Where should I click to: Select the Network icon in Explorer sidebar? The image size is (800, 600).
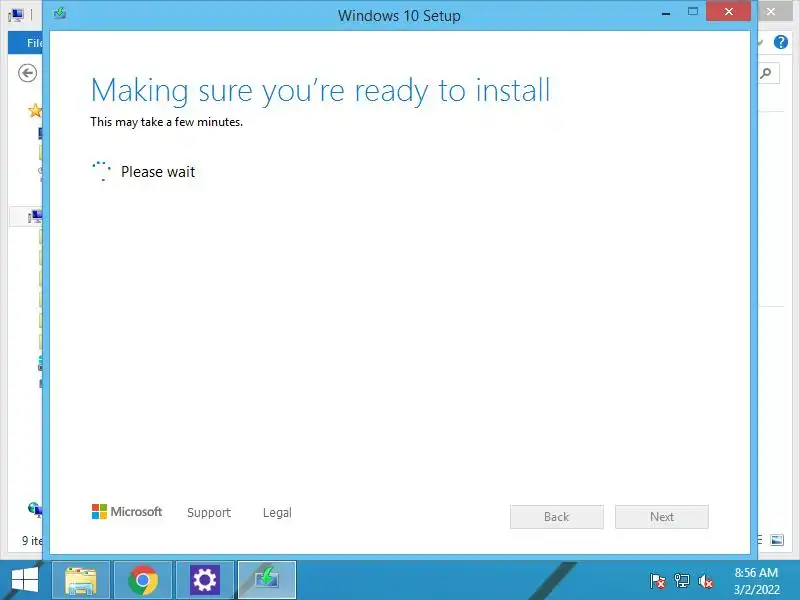click(x=34, y=508)
